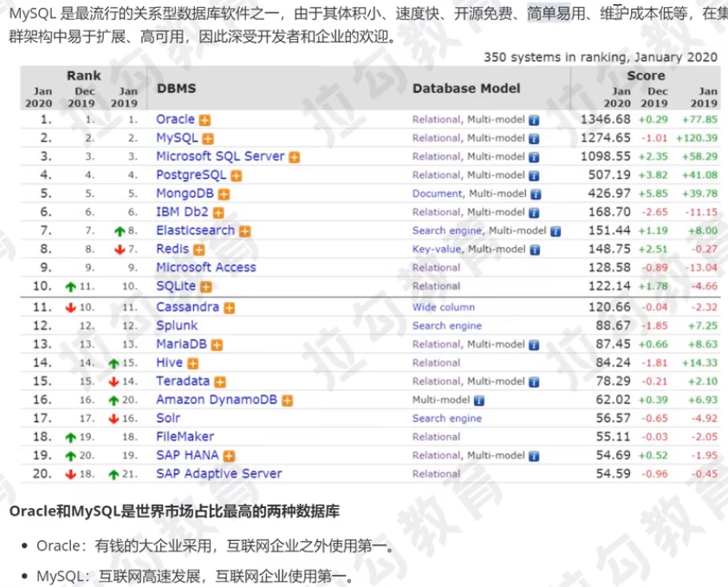728x587 pixels.
Task: Click the plus icon next to Cassandra
Action: (x=229, y=308)
